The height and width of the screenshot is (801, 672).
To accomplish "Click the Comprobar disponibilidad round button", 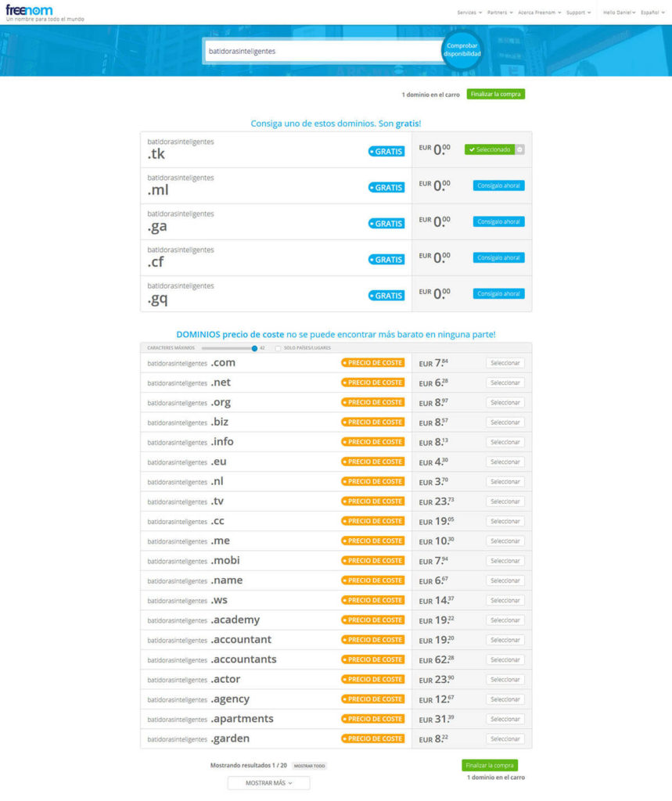I will pyautogui.click(x=462, y=50).
